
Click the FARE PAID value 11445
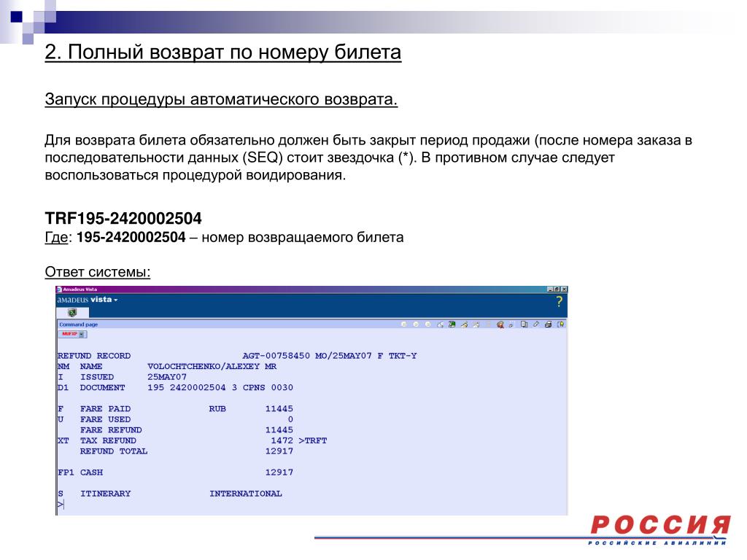279,408
